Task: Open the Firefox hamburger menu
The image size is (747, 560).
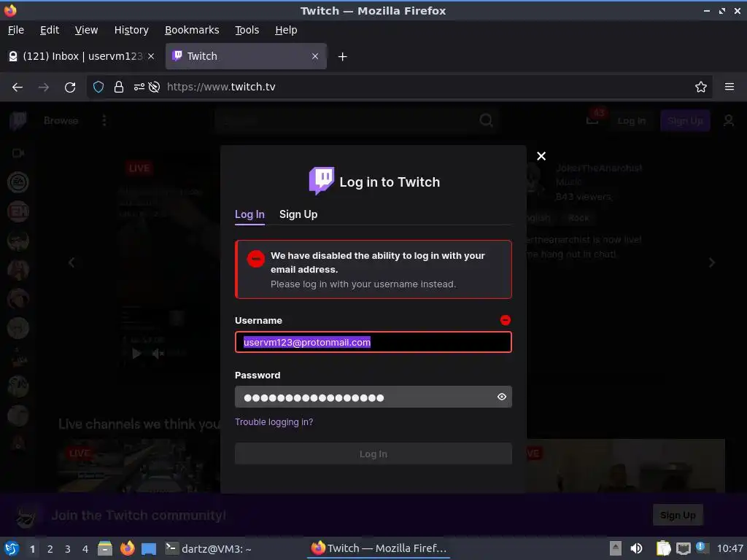Action: (729, 87)
